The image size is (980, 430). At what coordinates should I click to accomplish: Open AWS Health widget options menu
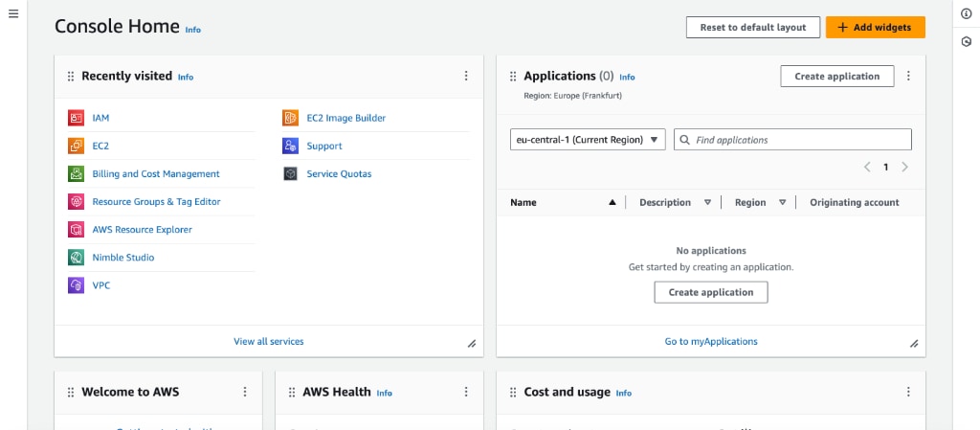[x=466, y=392]
